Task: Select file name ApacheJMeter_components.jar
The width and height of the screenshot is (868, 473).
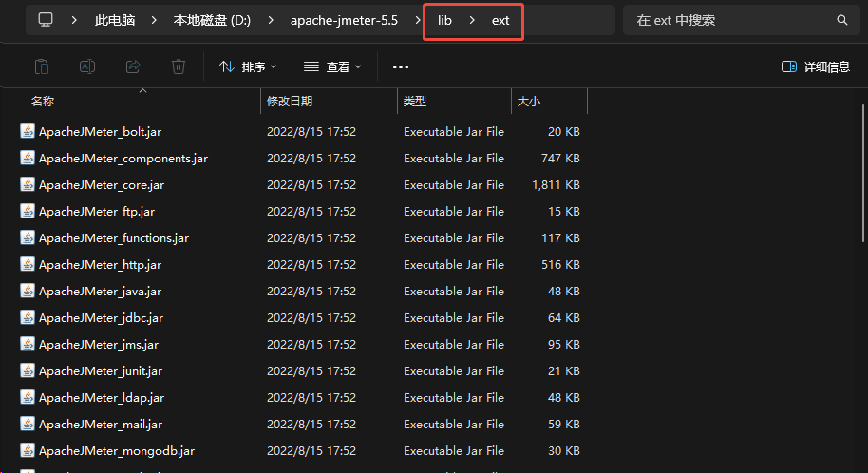Action: (123, 159)
